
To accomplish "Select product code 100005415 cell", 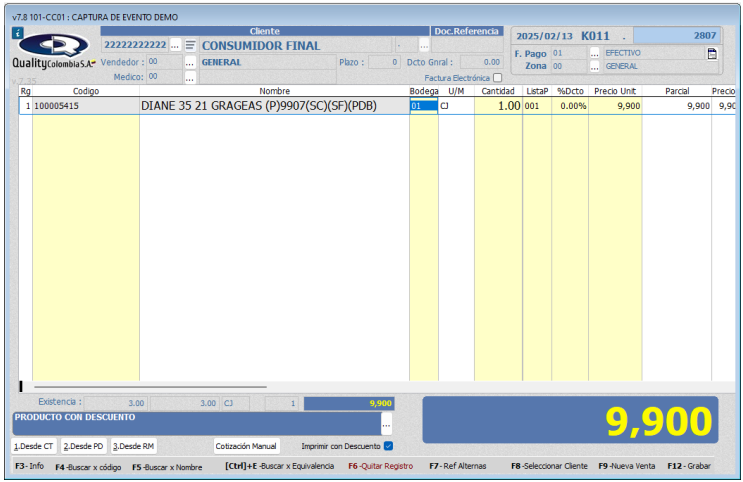I will 86,106.
